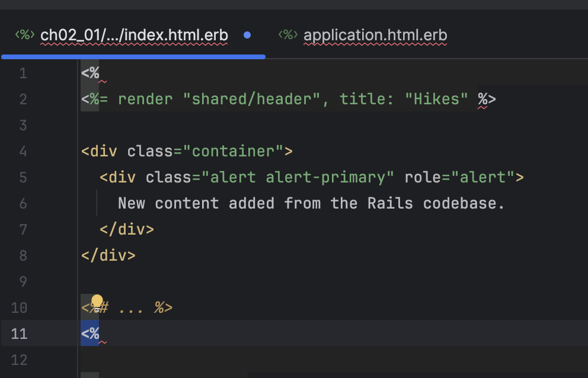This screenshot has height=378, width=588.
Task: Click the highlighted <% tag on line 11
Action: pyautogui.click(x=90, y=334)
